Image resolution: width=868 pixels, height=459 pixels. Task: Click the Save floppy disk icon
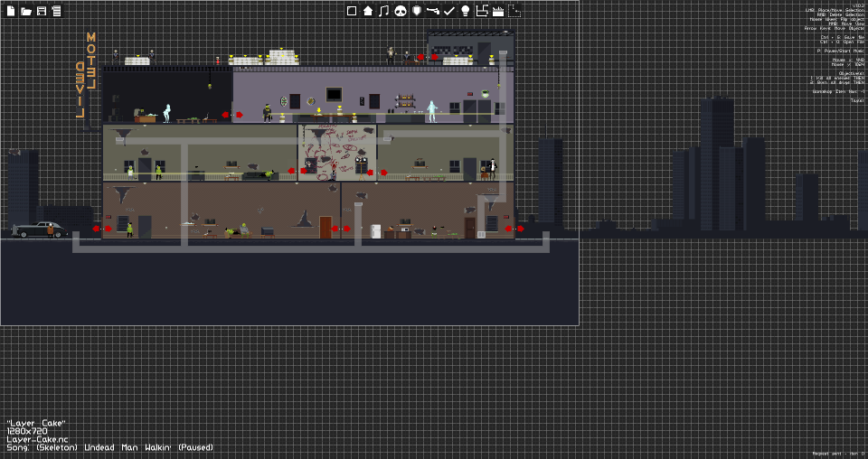(41, 11)
